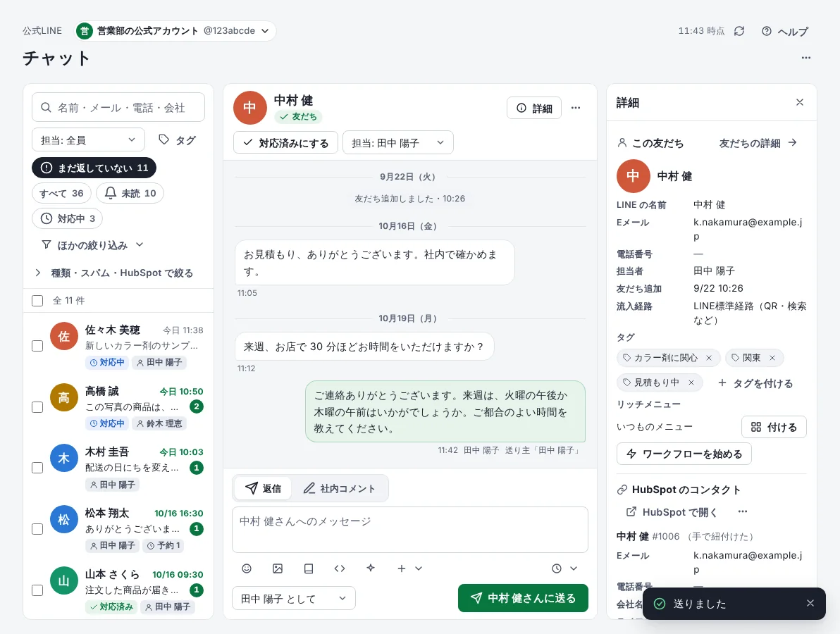Check the 全 11 件 select-all checkbox
Screen dimensions: 840x634
click(x=37, y=300)
